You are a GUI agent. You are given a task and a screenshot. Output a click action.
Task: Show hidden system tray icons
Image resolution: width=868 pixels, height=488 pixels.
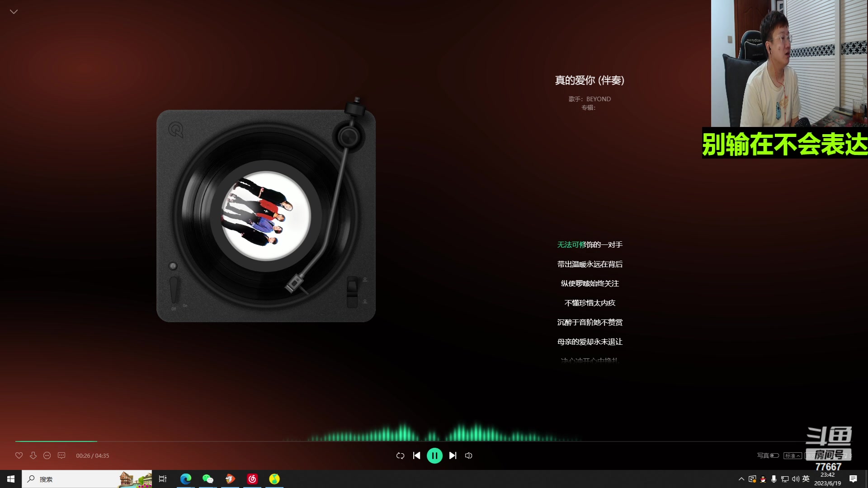coord(741,479)
